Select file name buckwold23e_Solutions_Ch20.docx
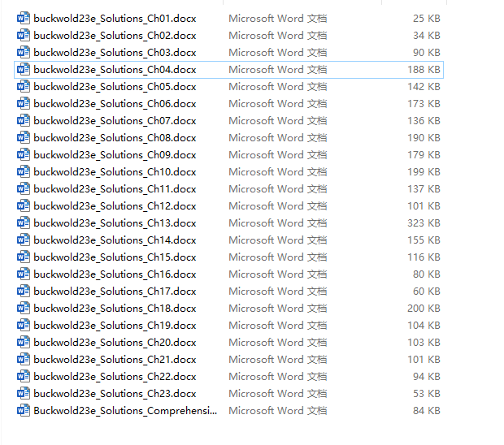This screenshot has width=504, height=445. tap(115, 342)
